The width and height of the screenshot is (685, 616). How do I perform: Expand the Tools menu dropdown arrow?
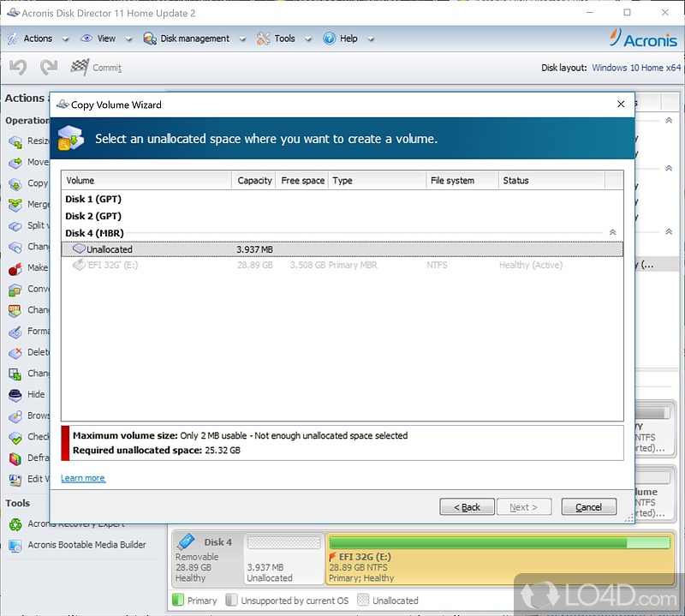pos(308,39)
